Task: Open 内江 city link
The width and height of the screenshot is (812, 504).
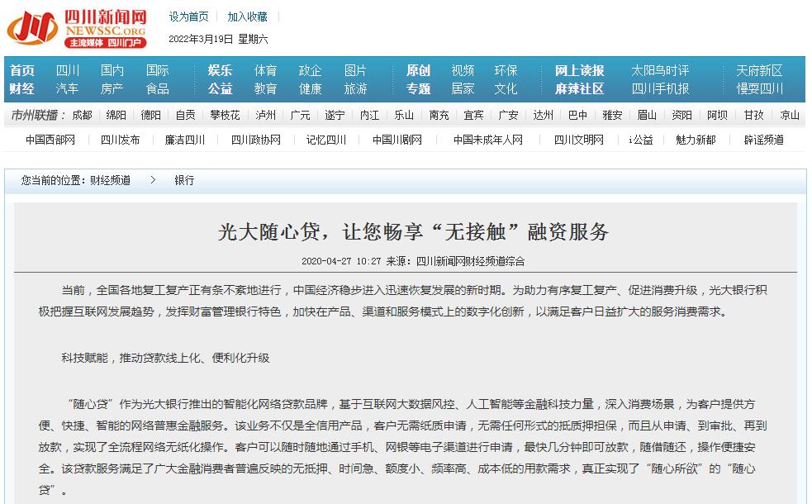Action: coord(370,115)
